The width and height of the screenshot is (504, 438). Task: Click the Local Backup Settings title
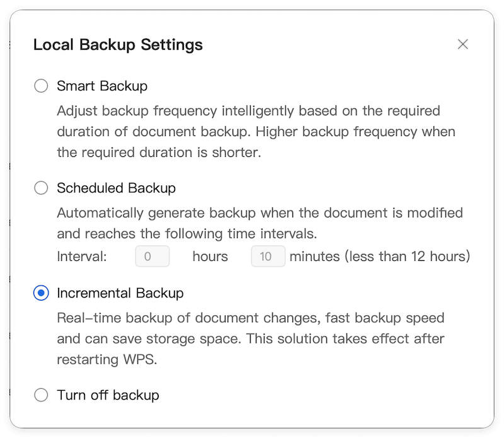pos(118,45)
